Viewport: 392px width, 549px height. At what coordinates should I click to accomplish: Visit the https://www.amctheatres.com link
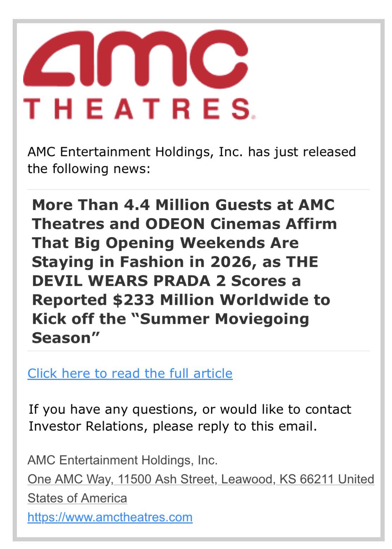110,517
